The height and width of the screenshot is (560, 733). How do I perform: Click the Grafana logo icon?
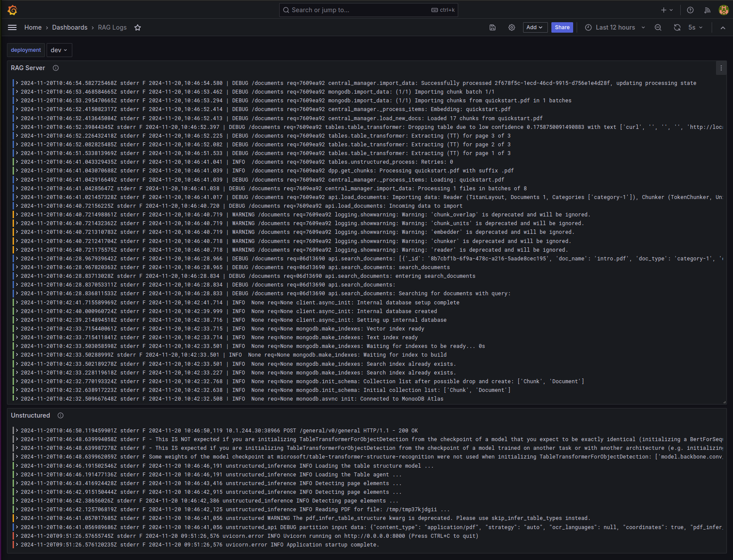tap(13, 10)
